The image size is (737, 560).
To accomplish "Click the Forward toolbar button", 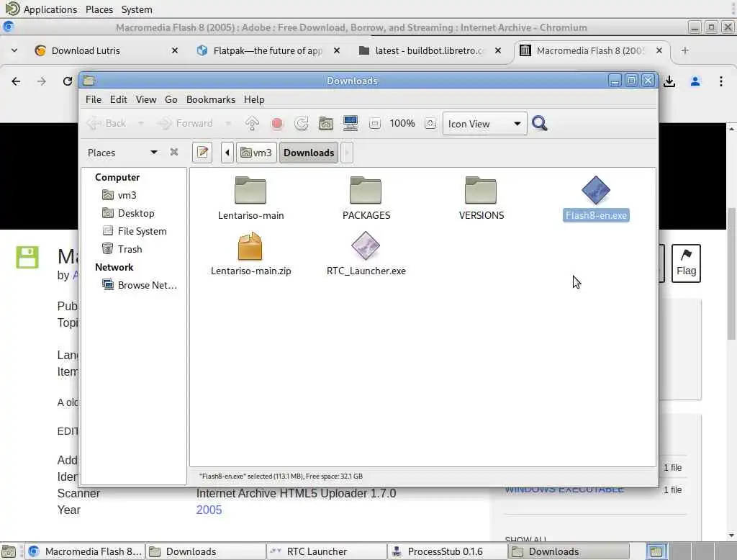I will (x=185, y=124).
